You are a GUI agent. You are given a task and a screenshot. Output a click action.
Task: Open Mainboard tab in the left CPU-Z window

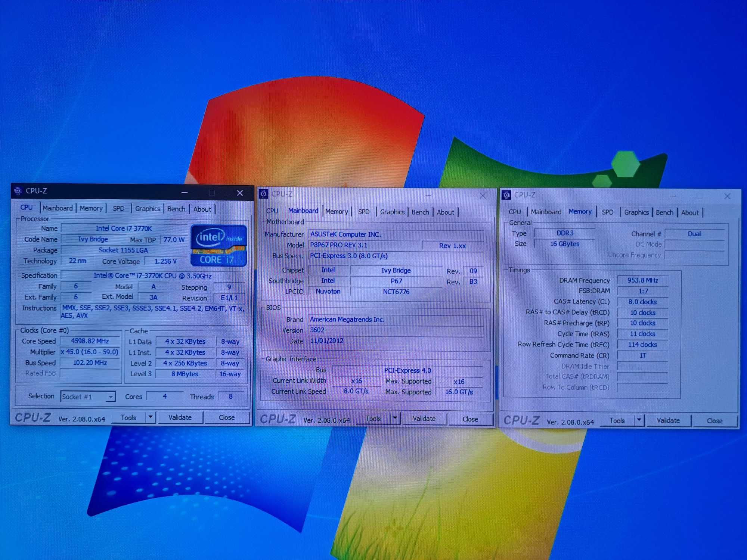tap(58, 208)
